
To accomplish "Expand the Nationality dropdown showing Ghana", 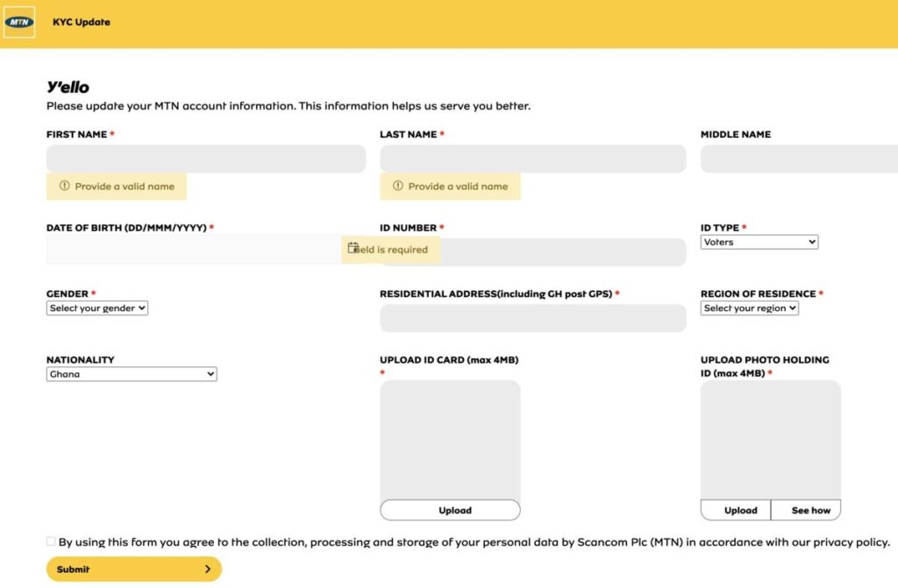I will [x=132, y=374].
